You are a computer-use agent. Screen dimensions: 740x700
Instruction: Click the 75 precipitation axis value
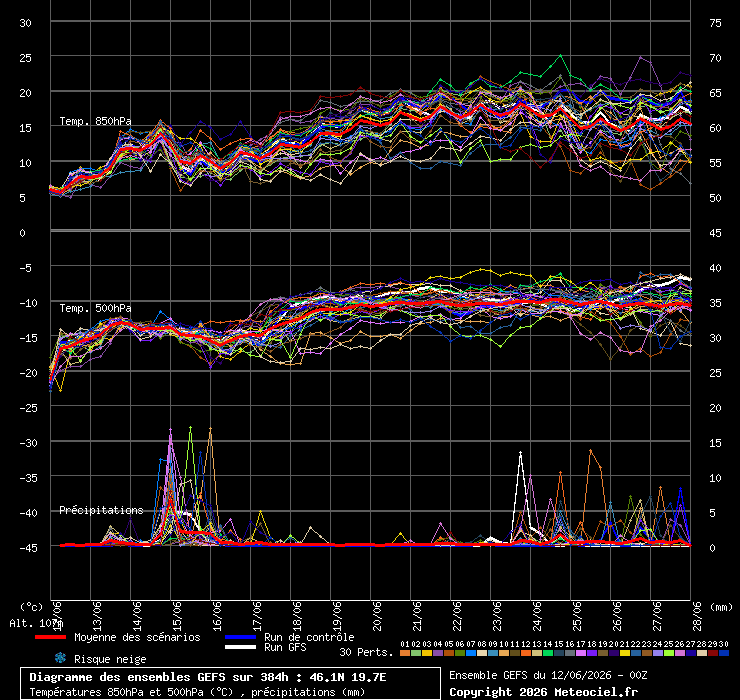[x=715, y=23]
